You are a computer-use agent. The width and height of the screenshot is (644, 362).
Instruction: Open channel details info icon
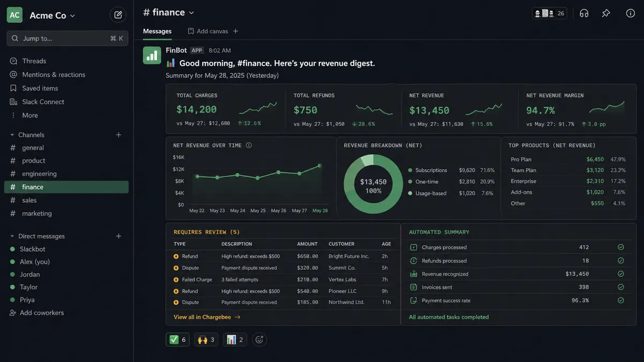coord(631,13)
